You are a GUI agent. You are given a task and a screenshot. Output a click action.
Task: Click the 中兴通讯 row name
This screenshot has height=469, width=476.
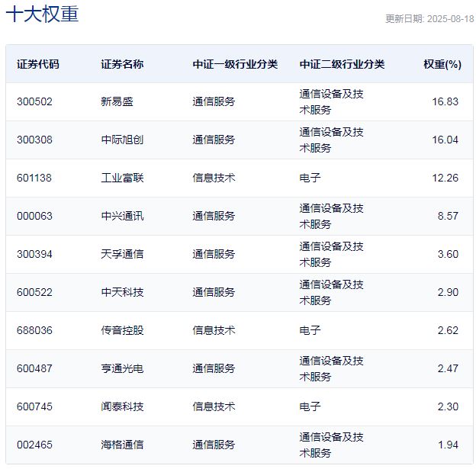pyautogui.click(x=122, y=216)
